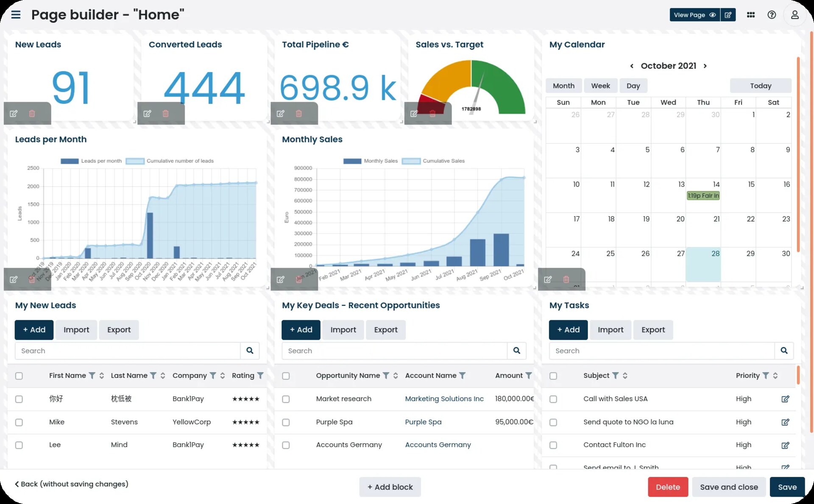Switch calendar to Day view
The image size is (814, 504).
(633, 86)
